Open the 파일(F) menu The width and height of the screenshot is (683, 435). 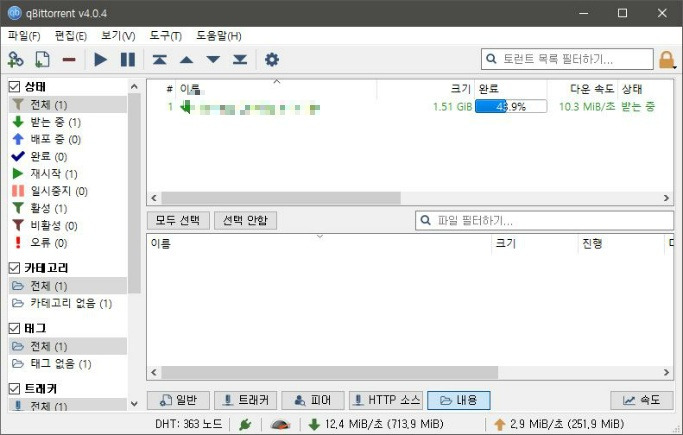click(24, 36)
